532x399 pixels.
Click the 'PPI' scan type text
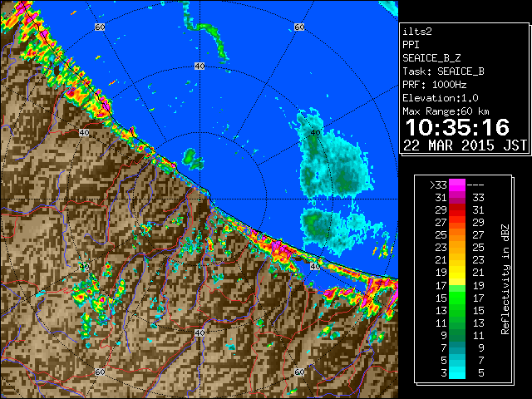pos(411,45)
